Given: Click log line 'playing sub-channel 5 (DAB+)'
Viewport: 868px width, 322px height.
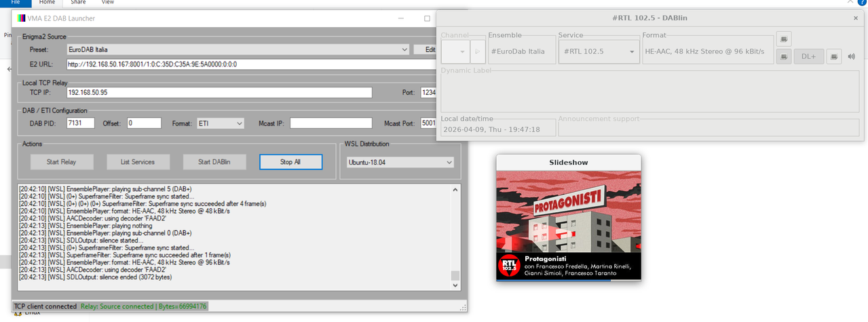Looking at the screenshot, I should [105, 188].
